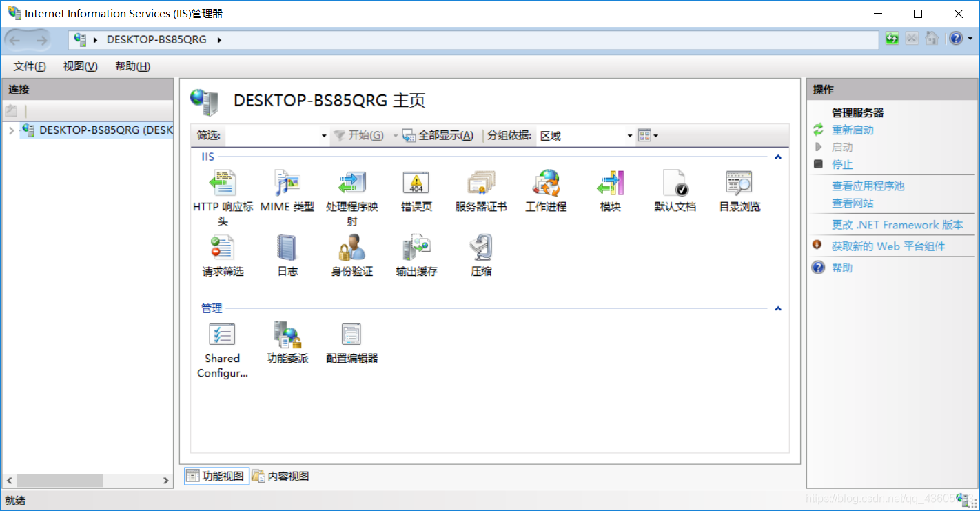Open the 输出缓存 icon
The image size is (980, 511).
pos(416,248)
